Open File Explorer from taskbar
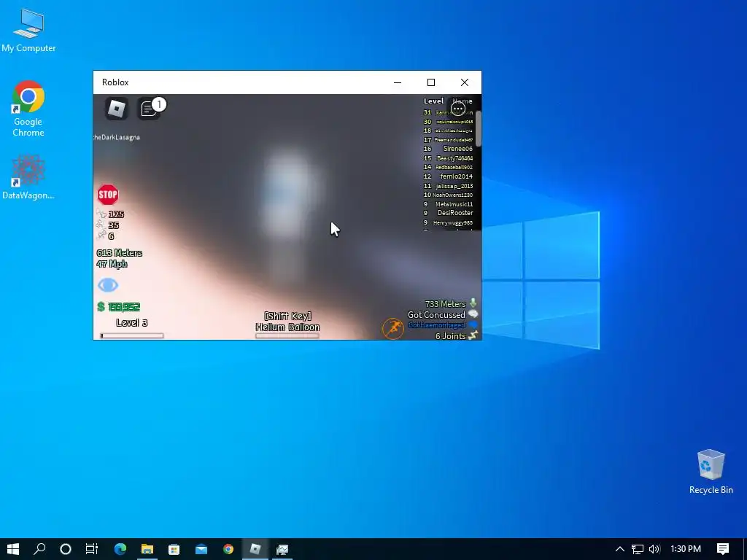 (x=147, y=549)
